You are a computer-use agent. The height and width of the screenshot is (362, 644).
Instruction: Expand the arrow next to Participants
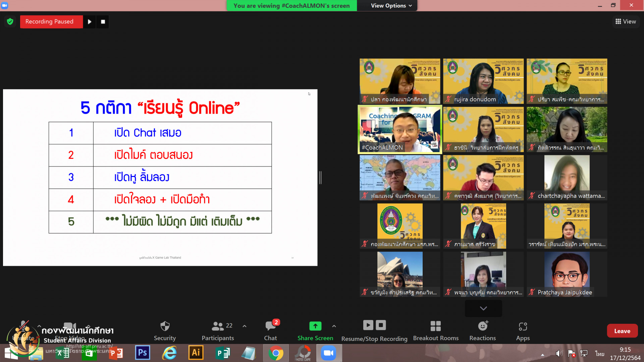245,326
